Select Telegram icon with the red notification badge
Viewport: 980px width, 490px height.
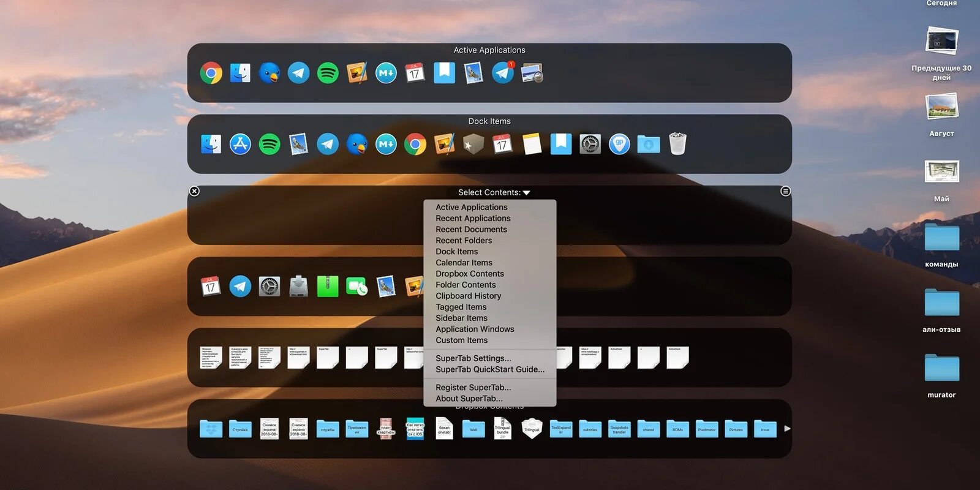[x=503, y=73]
